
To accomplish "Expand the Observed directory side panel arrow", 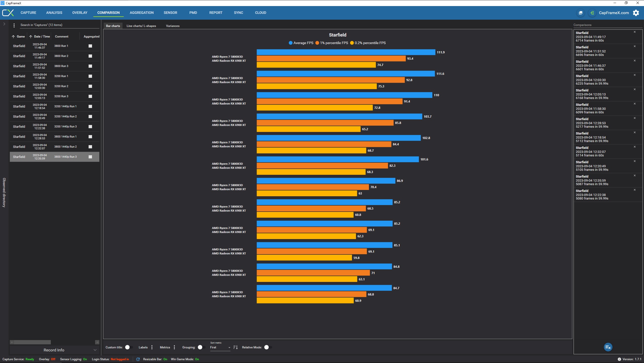I will point(4,24).
